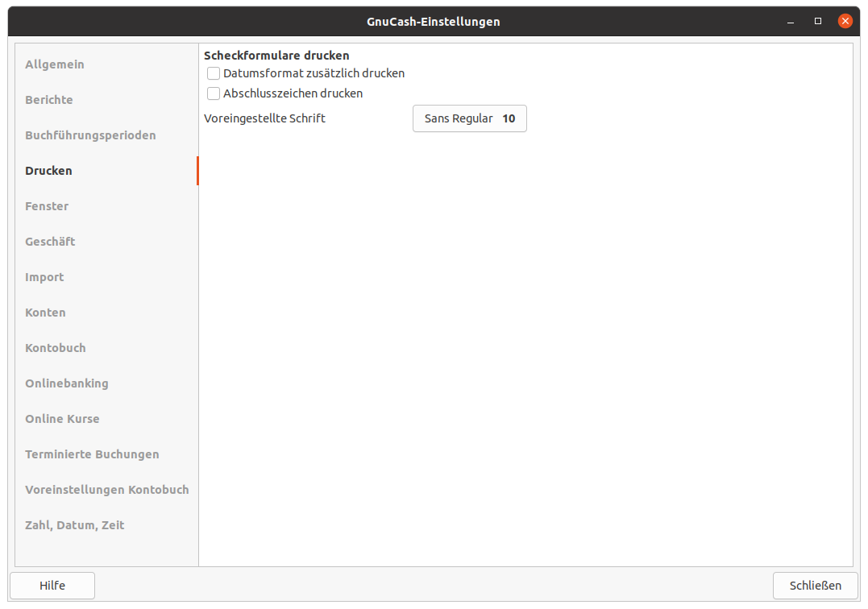Viewport: 868px width, 609px height.
Task: Open the Kontobuch tab
Action: 56,348
